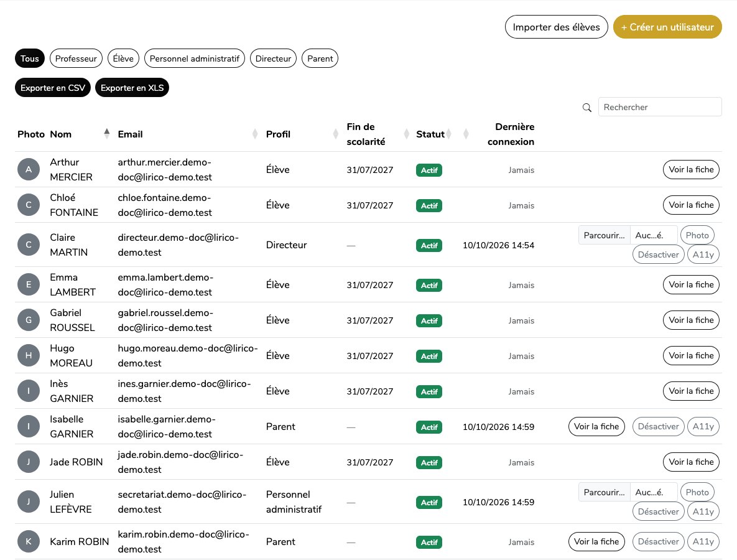737x560 pixels.
Task: Open Jade ROBIN's fiche
Action: point(691,462)
